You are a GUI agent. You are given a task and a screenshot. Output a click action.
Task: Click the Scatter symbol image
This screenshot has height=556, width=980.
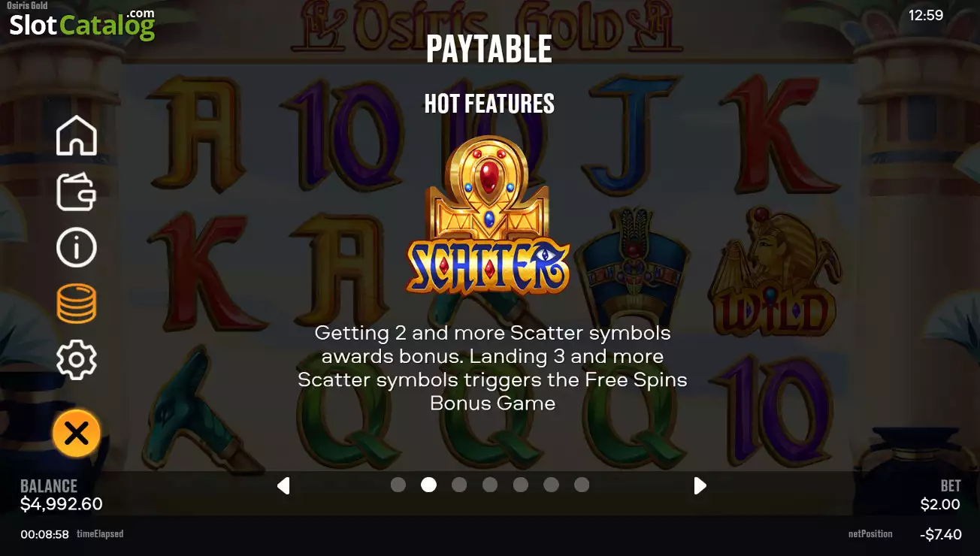point(488,216)
